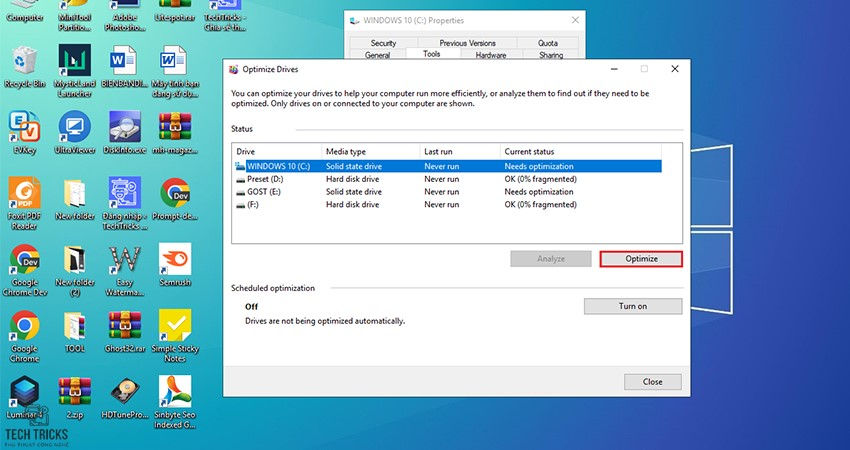Viewport: 850px width, 450px height.
Task: Click the EVKey desktop shortcut
Action: (x=24, y=133)
